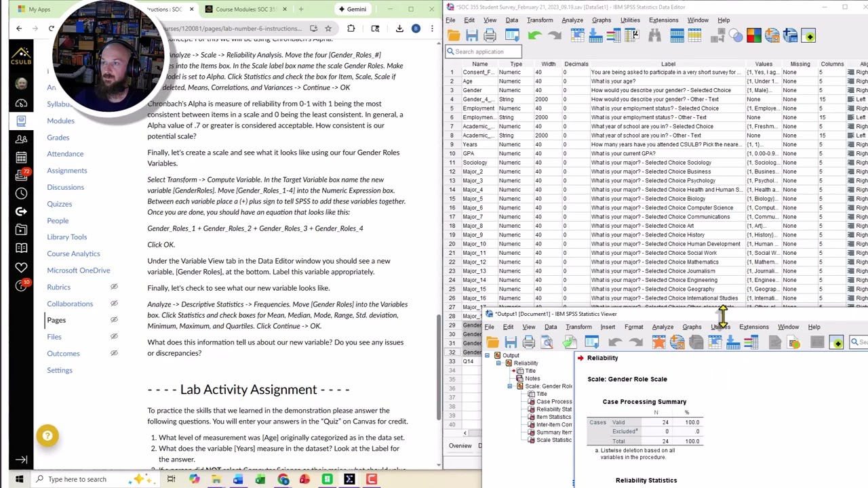Open Grades link in course navigation
This screenshot has height=488, width=868.
[x=58, y=138]
